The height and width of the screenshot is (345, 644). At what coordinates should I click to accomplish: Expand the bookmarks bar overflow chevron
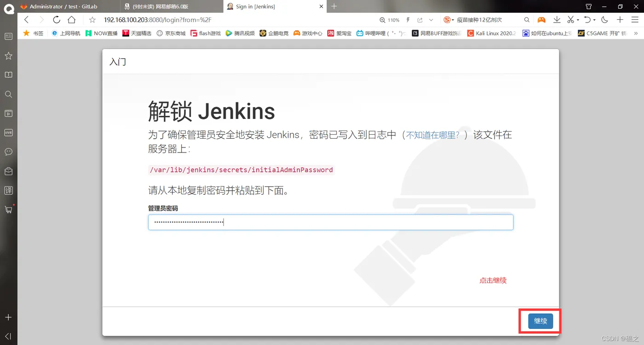tap(636, 33)
